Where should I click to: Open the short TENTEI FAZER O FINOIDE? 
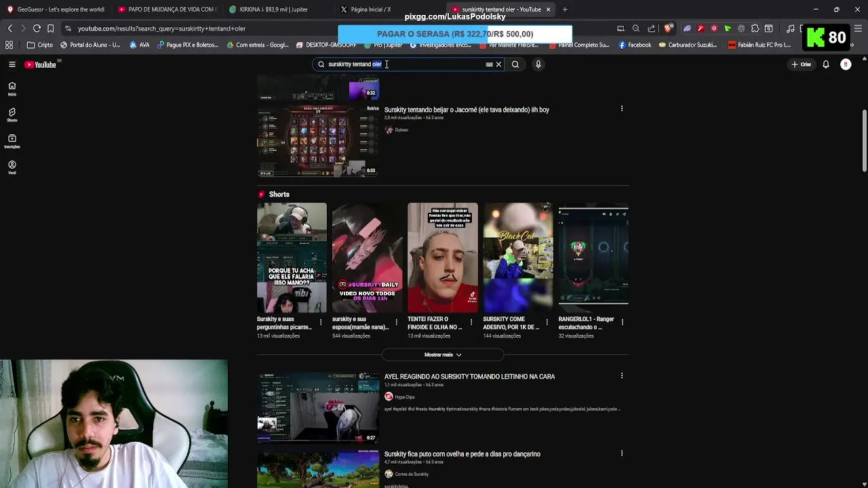(442, 258)
